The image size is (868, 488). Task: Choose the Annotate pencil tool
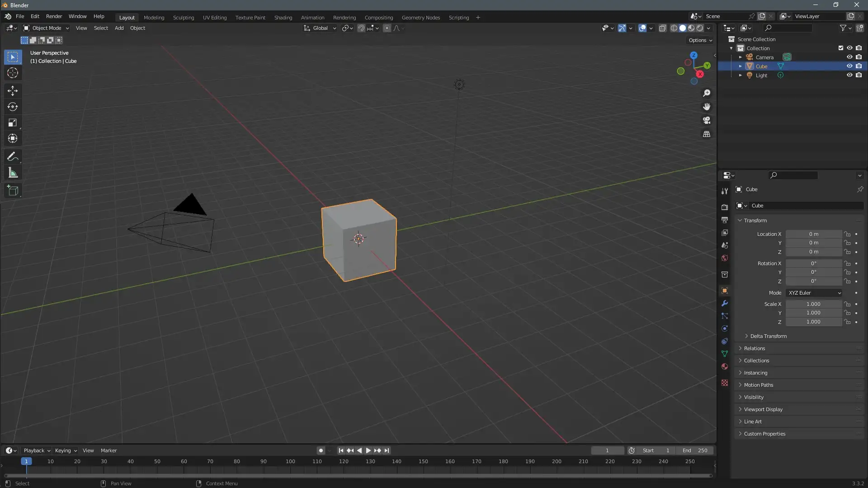pyautogui.click(x=13, y=157)
